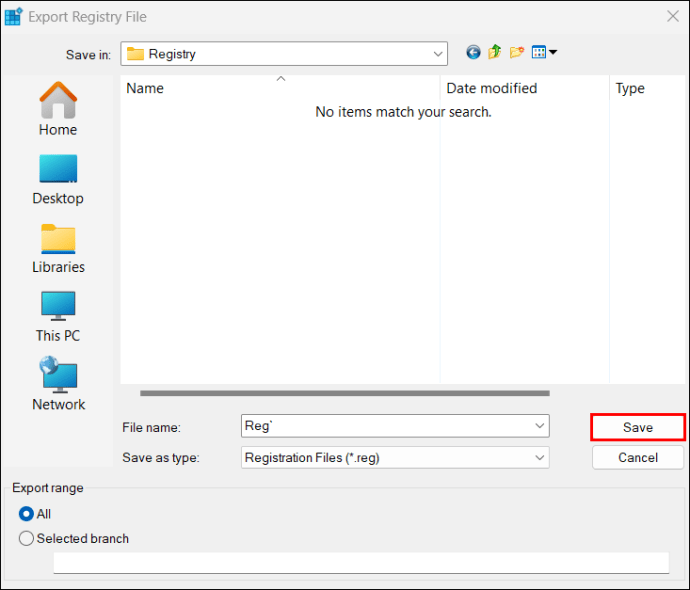This screenshot has height=590, width=690.
Task: Sort by Date modified column
Action: click(x=524, y=88)
